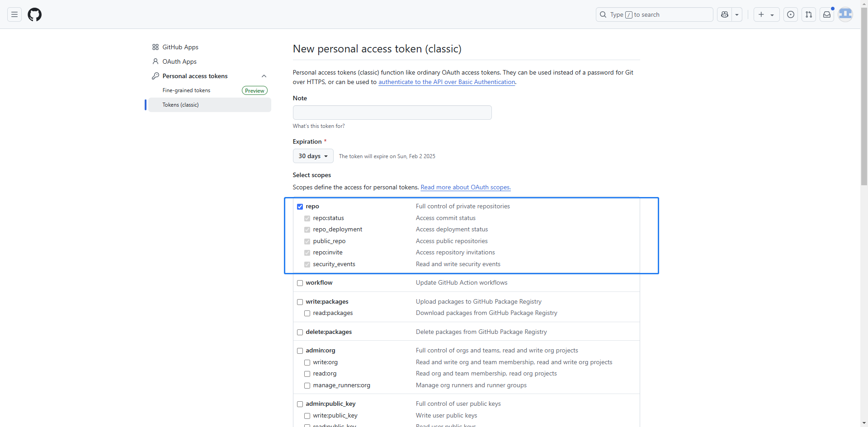The height and width of the screenshot is (427, 868).
Task: Open Read more about OAuth scopes link
Action: click(465, 188)
